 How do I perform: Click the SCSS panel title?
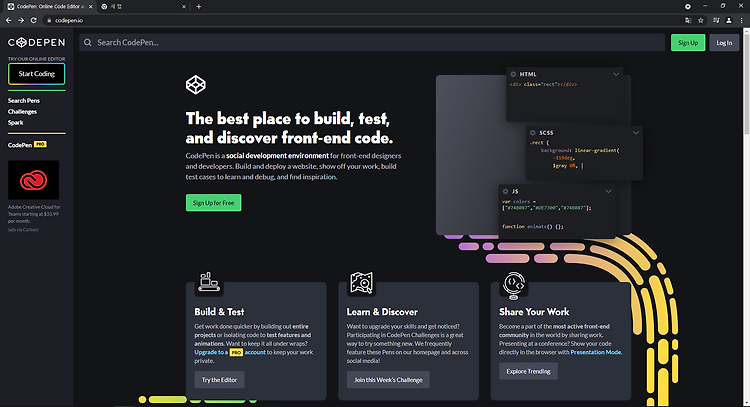pos(546,132)
